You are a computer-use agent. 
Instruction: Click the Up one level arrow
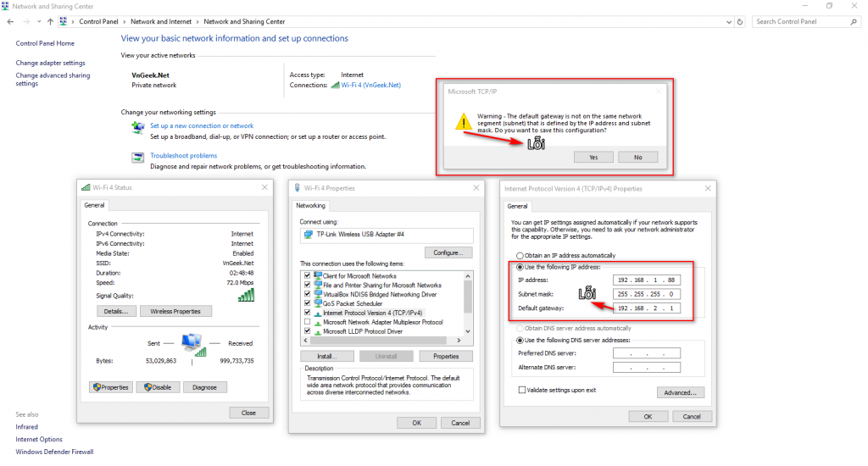tap(50, 21)
